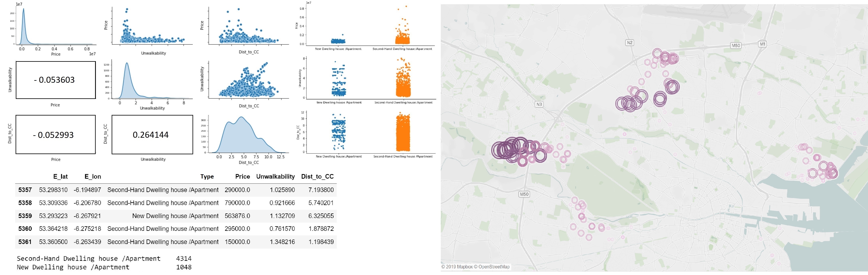The width and height of the screenshot is (868, 275).
Task: Click longitude cell -6.263439
Action: pos(87,242)
